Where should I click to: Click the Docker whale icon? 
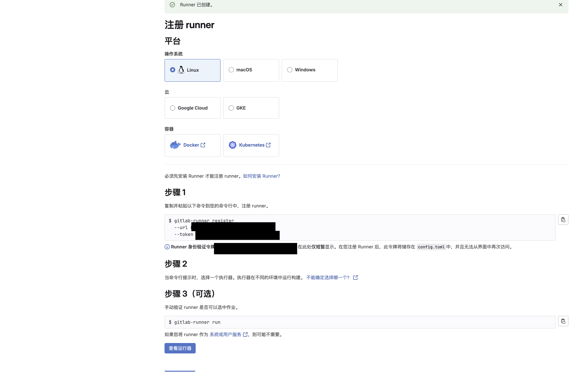(x=175, y=145)
